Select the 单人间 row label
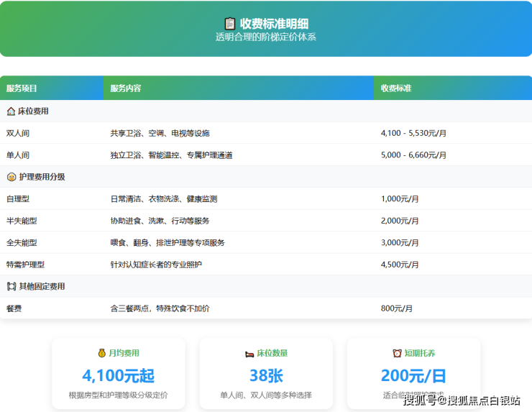 point(18,155)
